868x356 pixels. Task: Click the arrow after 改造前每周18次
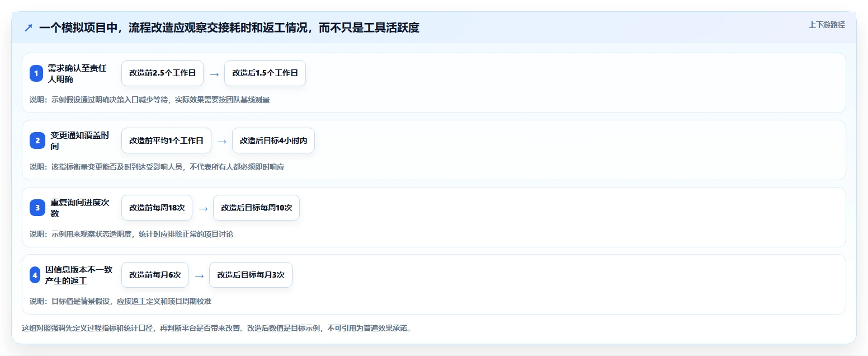(203, 208)
